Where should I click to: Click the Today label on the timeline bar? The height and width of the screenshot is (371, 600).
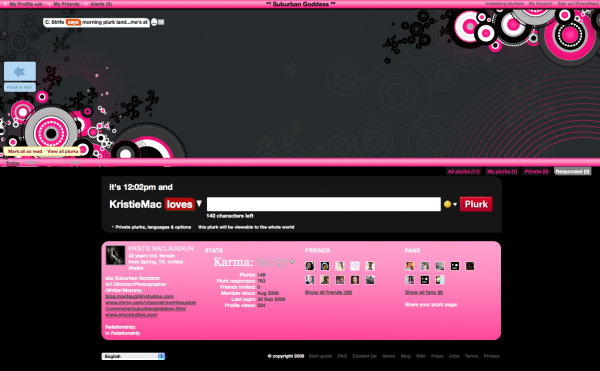[x=13, y=163]
